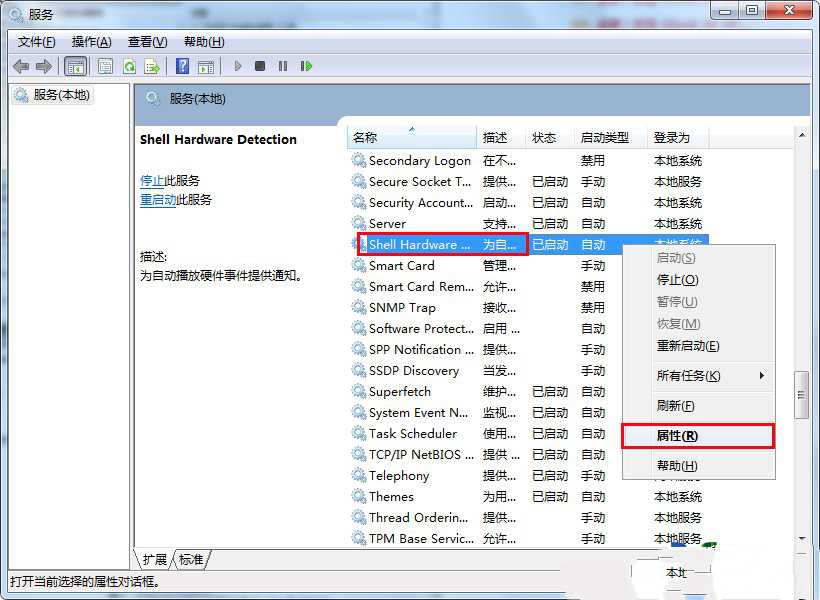Click the Refresh toolbar icon
820x600 pixels.
129,66
